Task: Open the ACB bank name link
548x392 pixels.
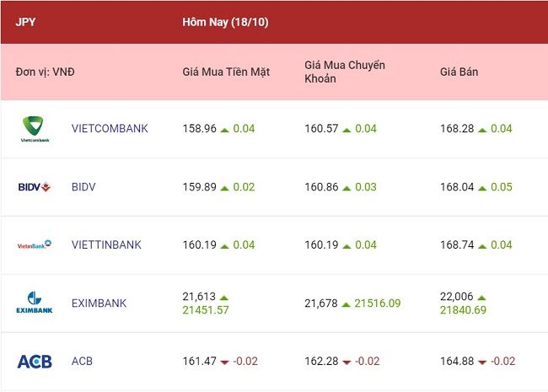Action: (x=82, y=361)
